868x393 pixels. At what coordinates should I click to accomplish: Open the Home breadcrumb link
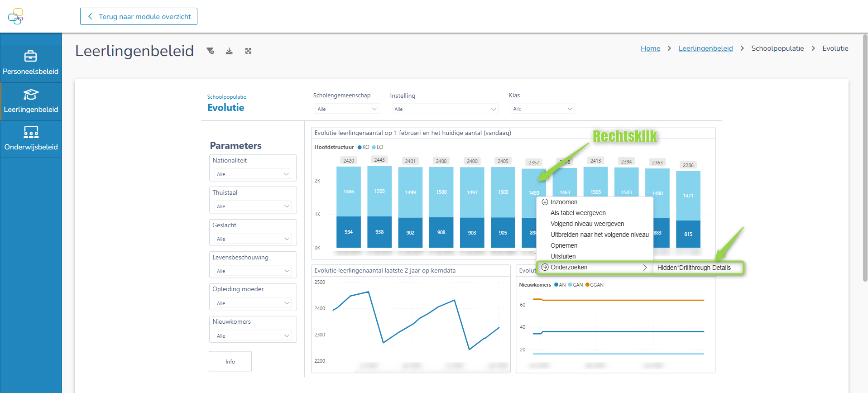650,48
